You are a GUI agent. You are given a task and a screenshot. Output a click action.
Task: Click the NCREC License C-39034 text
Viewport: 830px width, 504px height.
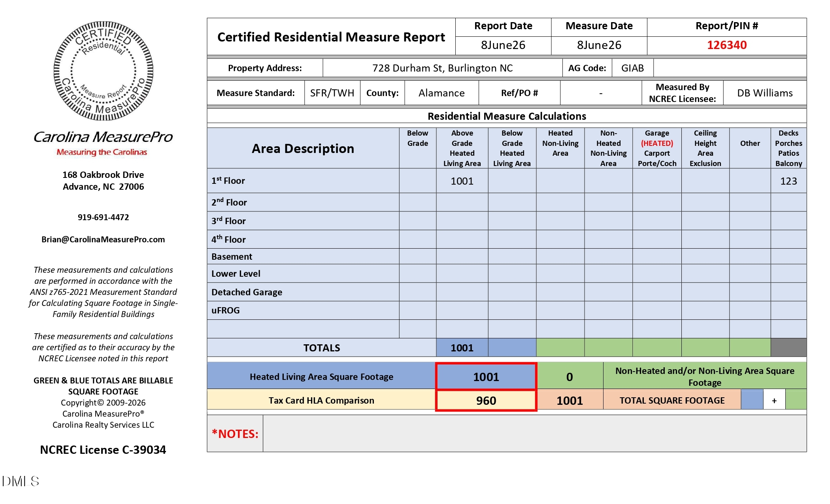tap(103, 450)
